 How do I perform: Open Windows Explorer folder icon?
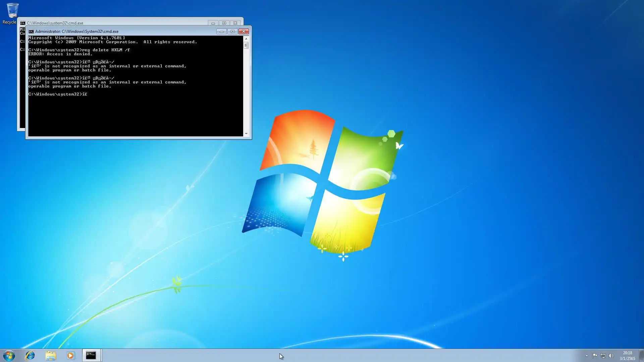click(51, 355)
